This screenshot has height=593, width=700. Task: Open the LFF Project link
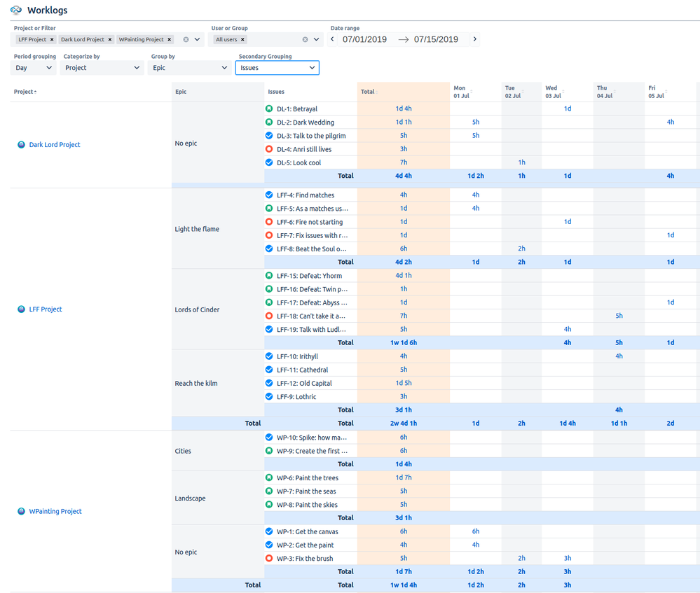44,309
